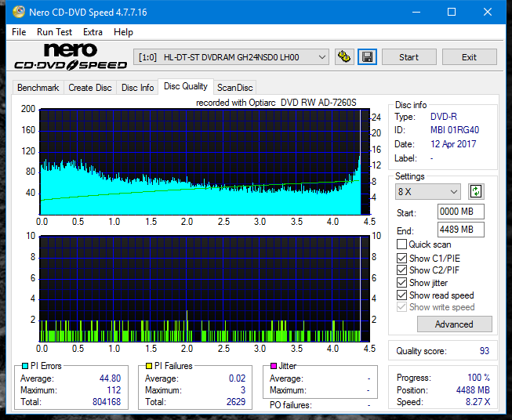Toggle the Quick scan checkbox
512x420 pixels.
[401, 244]
